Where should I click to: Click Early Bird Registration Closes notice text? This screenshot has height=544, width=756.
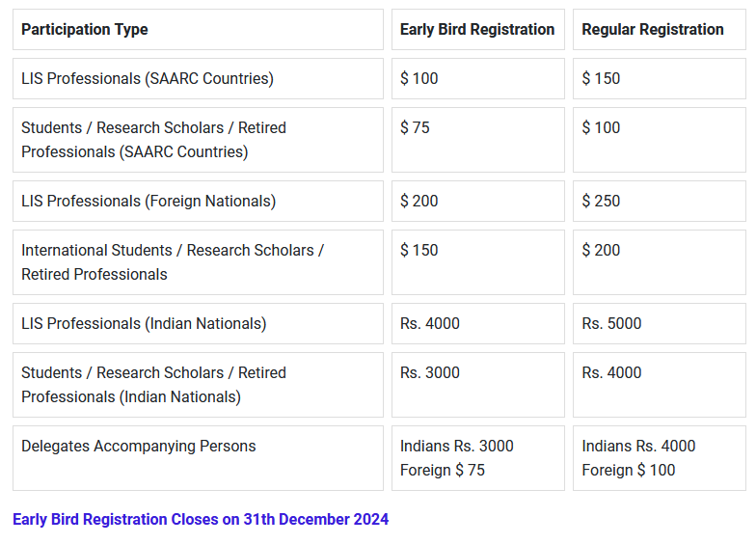[201, 519]
